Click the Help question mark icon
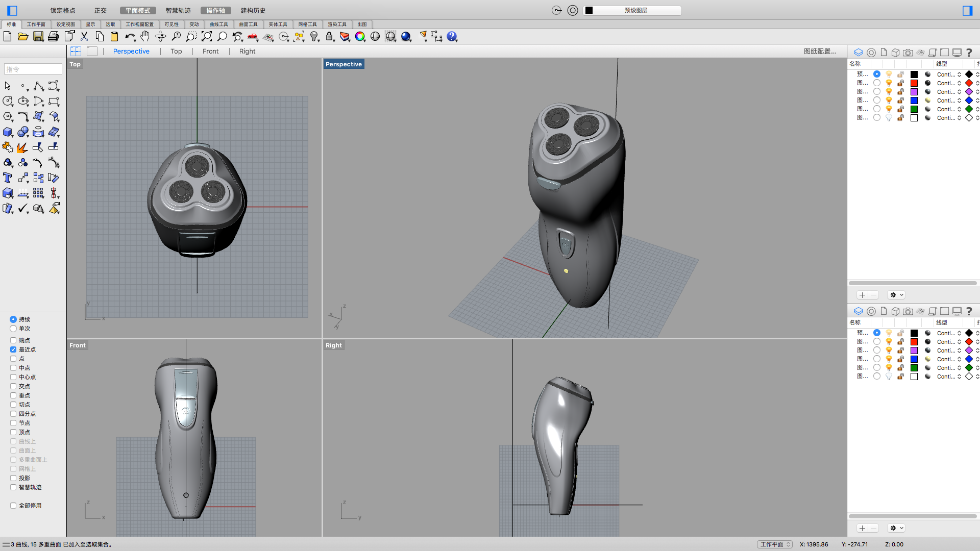 (x=452, y=36)
